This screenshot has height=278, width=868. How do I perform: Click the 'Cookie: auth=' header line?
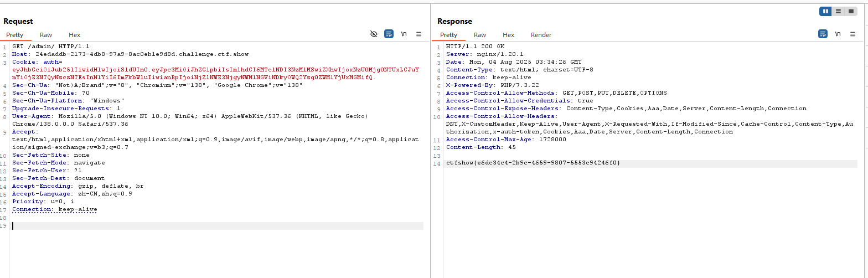pyautogui.click(x=37, y=62)
